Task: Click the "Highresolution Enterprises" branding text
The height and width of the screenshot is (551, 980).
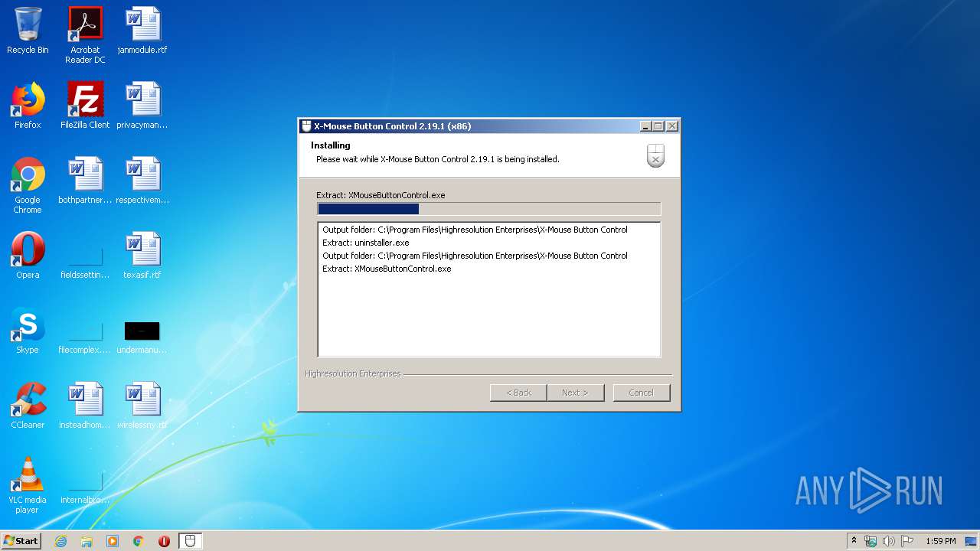Action: (x=352, y=373)
